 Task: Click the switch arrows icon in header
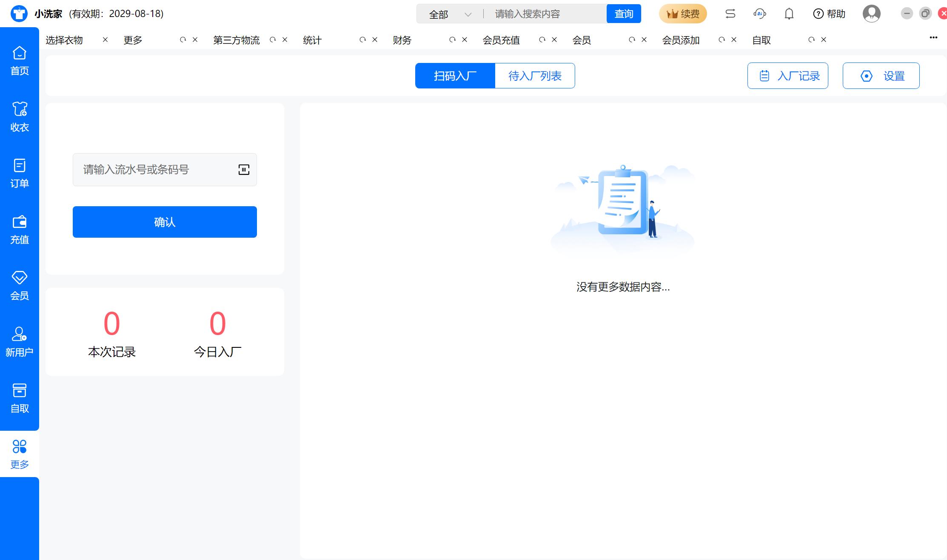click(x=730, y=14)
